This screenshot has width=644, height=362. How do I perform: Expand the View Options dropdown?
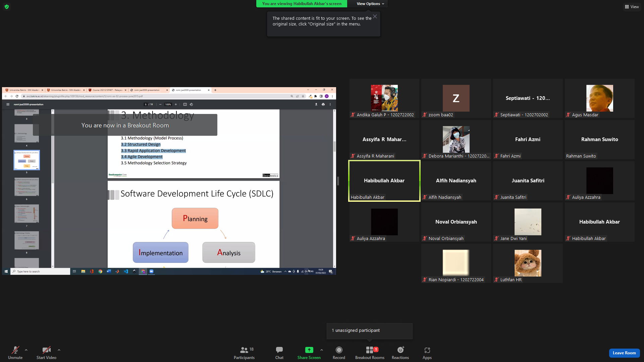[x=370, y=4]
